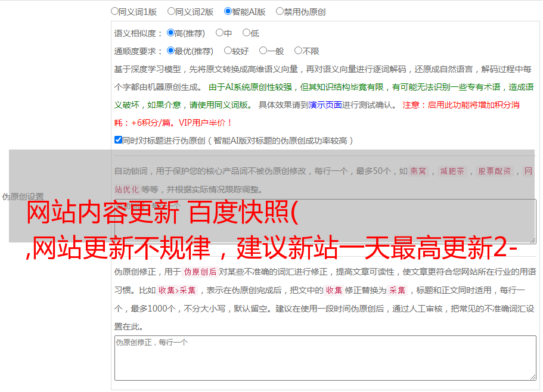Choose 较好 for 通顺度要求

228,51
